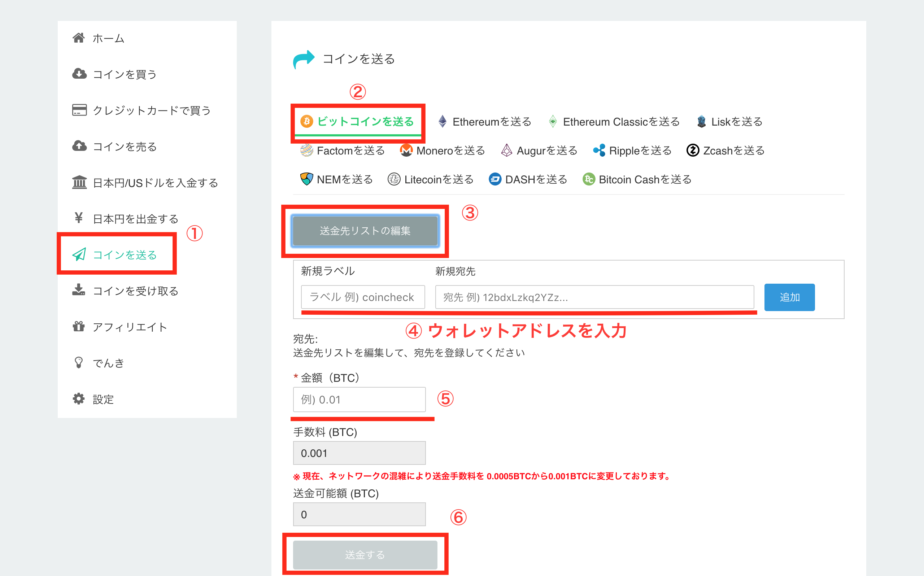Switch to Zcashを送る tab
Image resolution: width=924 pixels, height=576 pixels.
[x=725, y=150]
